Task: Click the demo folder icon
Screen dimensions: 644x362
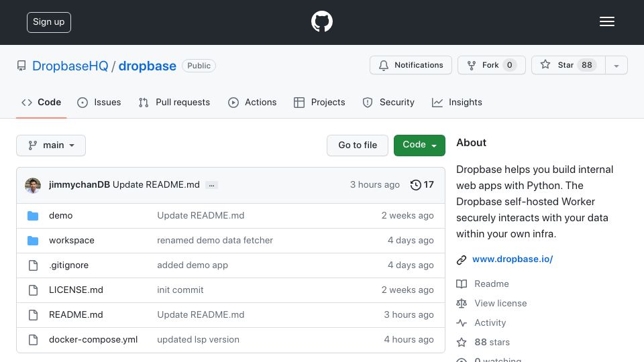Action: click(x=33, y=215)
